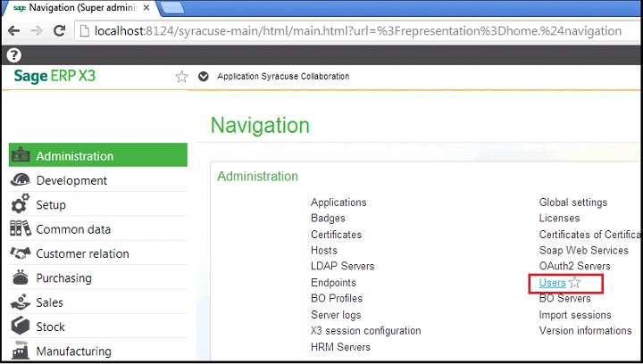Image resolution: width=643 pixels, height=364 pixels.
Task: Click the browser back arrow
Action: [x=13, y=30]
